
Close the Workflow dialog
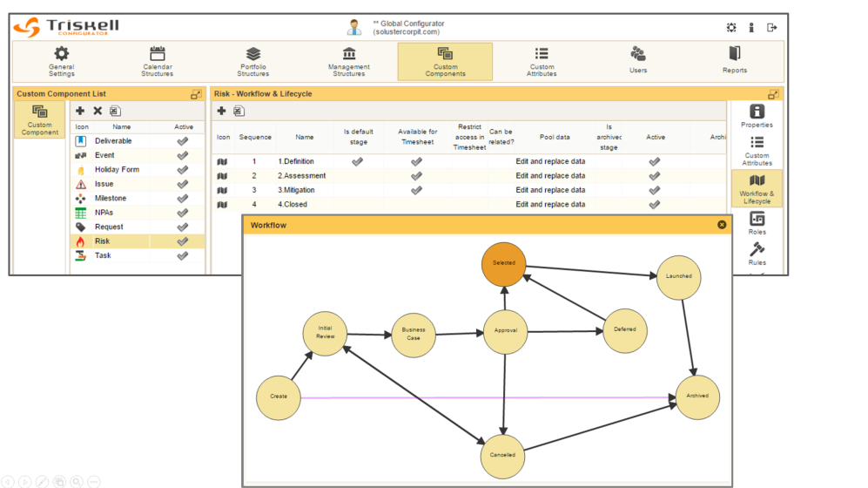722,225
